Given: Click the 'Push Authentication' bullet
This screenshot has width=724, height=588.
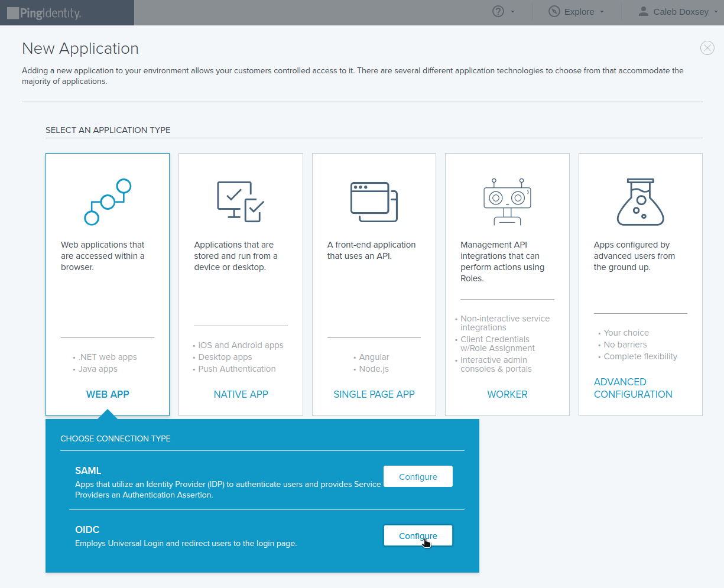Looking at the screenshot, I should pos(237,369).
